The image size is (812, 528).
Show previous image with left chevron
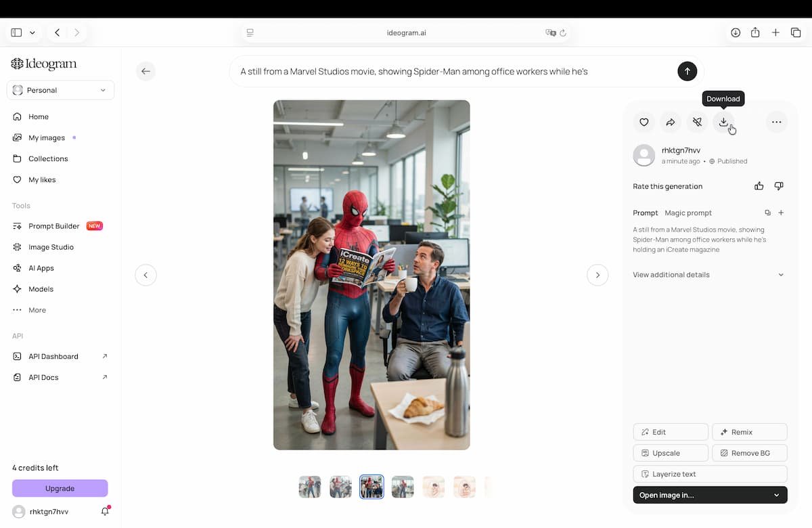[x=145, y=275]
